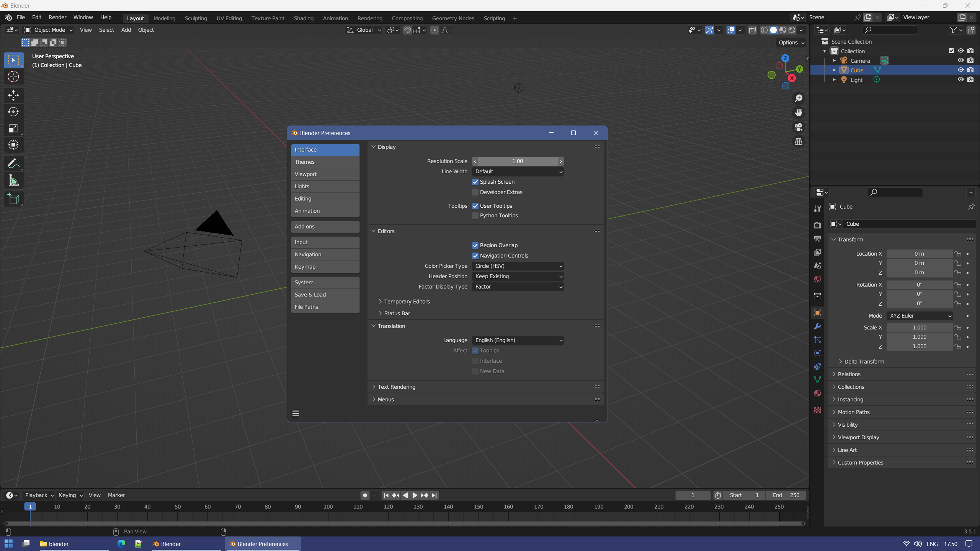Click the current frame number field
980x551 pixels.
[x=692, y=495]
